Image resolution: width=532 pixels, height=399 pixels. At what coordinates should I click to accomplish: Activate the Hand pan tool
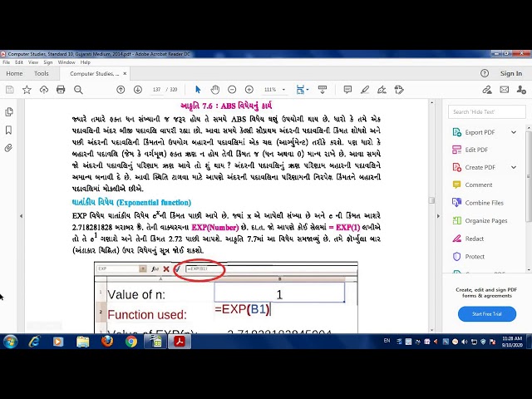215,90
